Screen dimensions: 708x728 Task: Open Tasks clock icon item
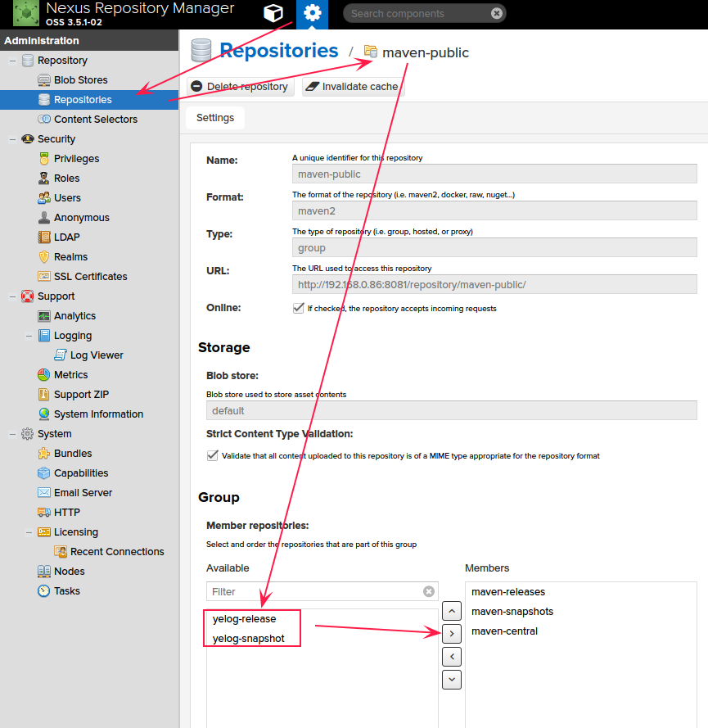[44, 591]
